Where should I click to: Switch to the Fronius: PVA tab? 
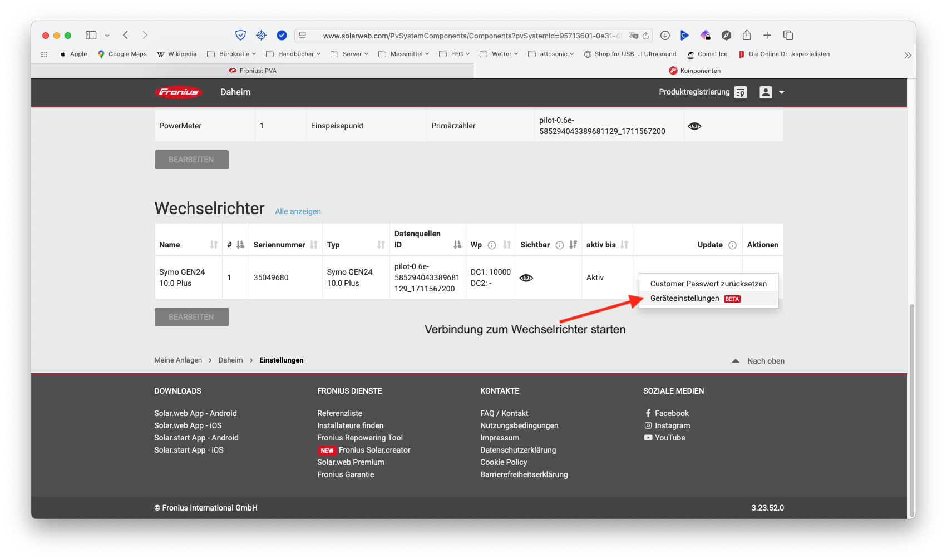click(253, 71)
